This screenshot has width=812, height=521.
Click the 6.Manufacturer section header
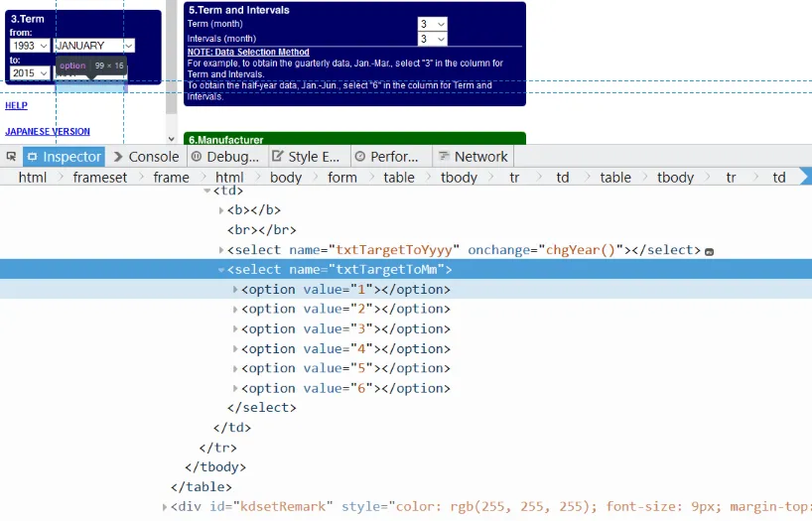354,139
